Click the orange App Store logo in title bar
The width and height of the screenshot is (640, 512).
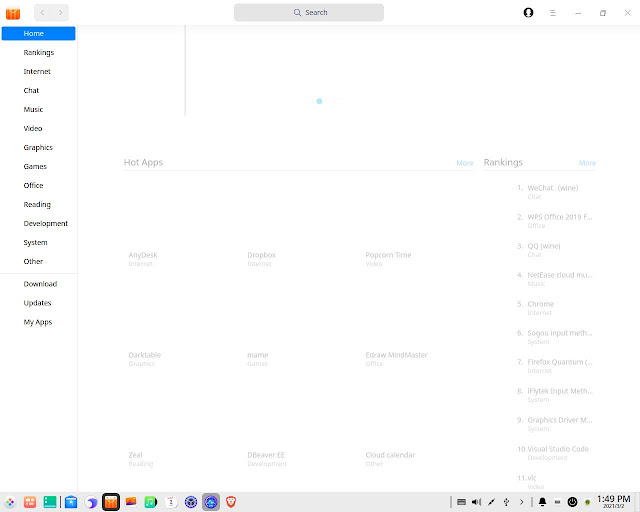coord(13,13)
